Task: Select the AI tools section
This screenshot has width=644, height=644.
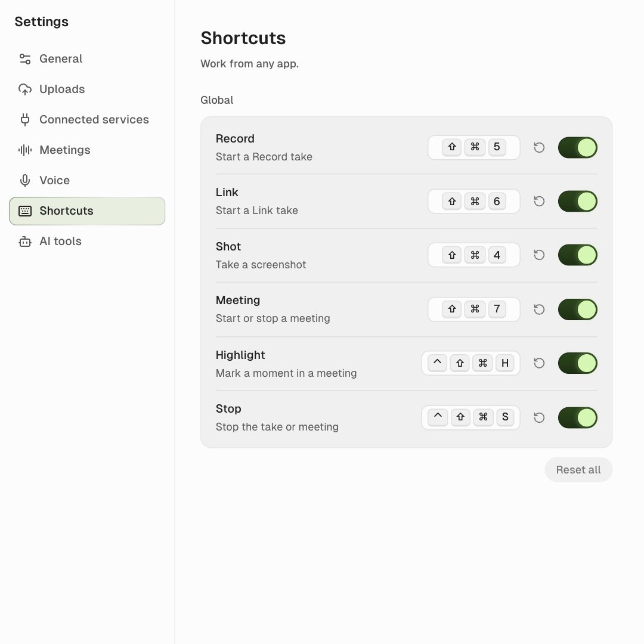Action: click(x=87, y=241)
